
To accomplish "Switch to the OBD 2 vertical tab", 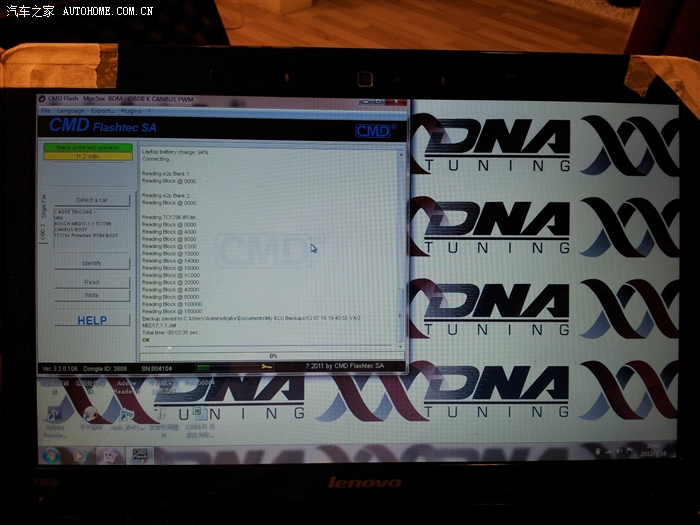I will [43, 232].
